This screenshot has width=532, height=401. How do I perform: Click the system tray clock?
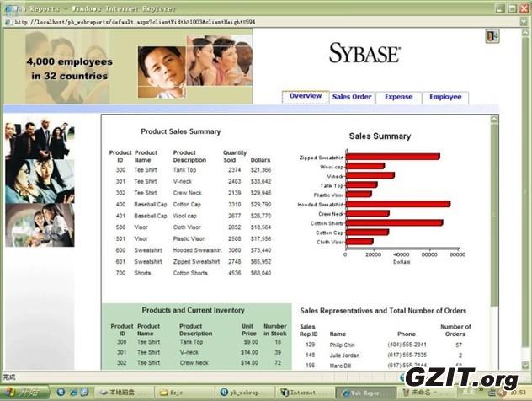pos(518,393)
